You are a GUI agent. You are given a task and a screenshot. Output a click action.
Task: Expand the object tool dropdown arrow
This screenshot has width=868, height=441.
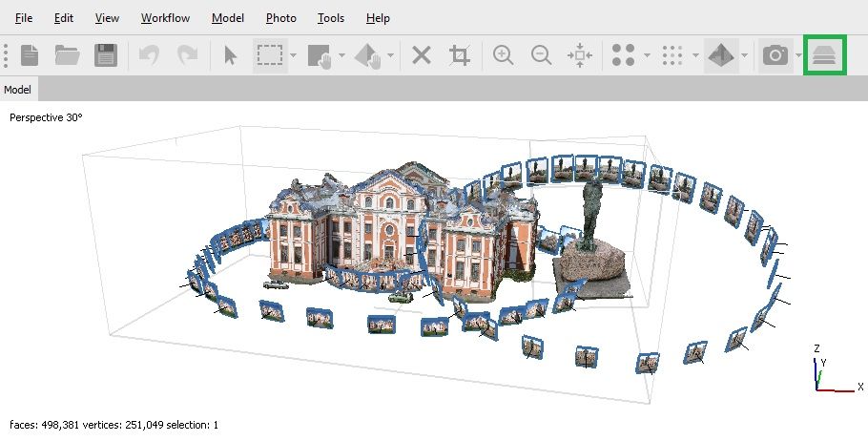pyautogui.click(x=390, y=55)
